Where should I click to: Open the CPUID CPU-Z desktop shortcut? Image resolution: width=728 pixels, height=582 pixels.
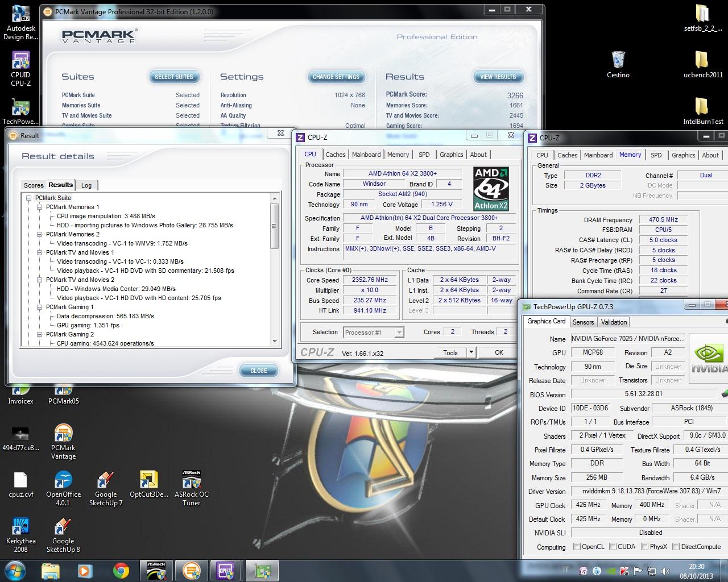(20, 69)
